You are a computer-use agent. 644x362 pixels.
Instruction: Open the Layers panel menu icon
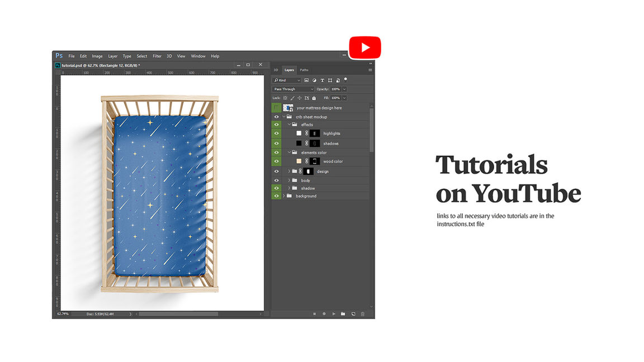370,70
